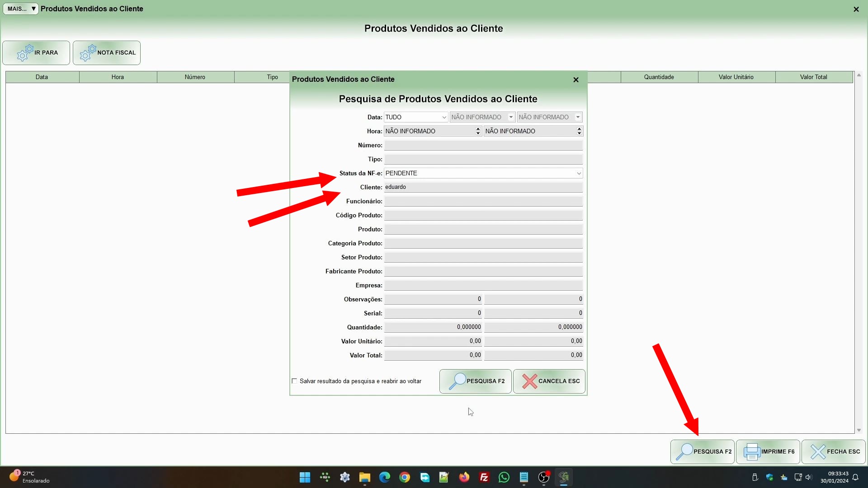Enable 'Salvar resultado da pesquisa' checkbox
868x488 pixels.
tap(294, 381)
